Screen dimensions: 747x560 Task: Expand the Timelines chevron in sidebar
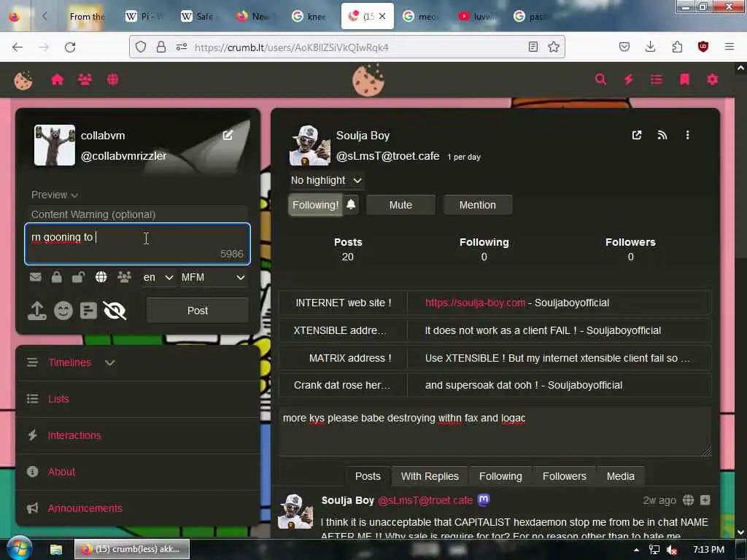[x=109, y=363]
